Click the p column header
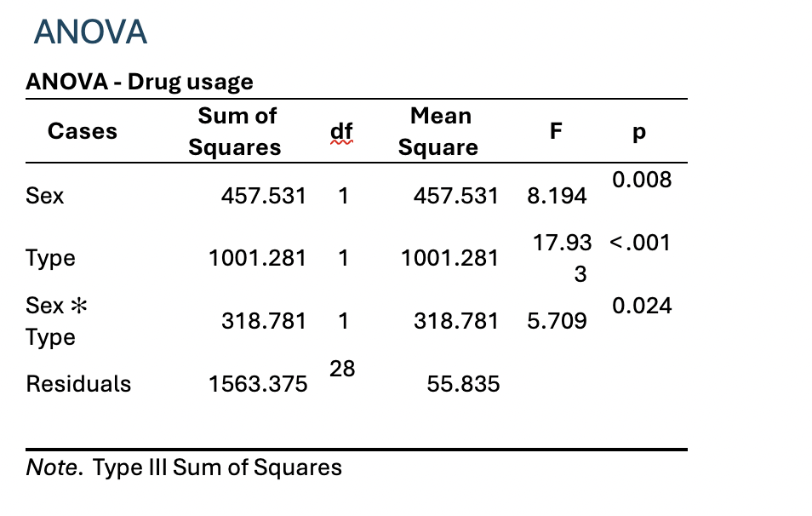Screen dimensions: 812x516 click(x=639, y=133)
